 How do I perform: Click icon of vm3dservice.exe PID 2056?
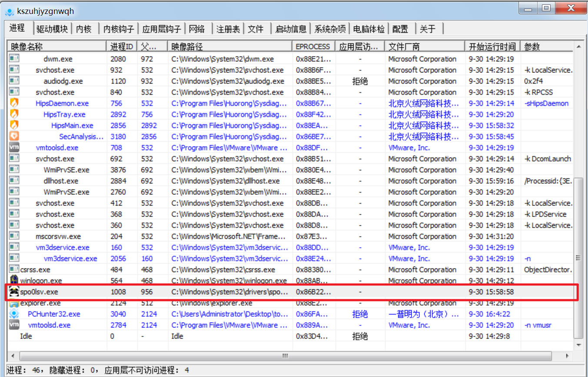click(14, 258)
